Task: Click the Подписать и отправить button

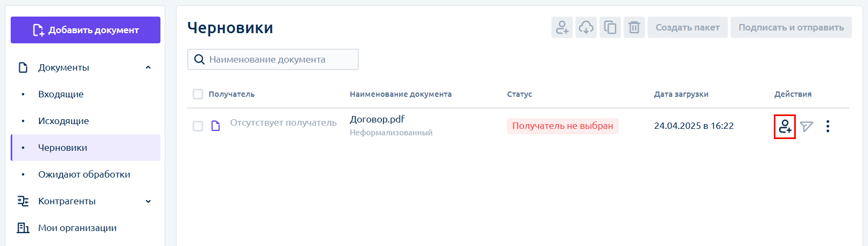Action: (x=791, y=27)
